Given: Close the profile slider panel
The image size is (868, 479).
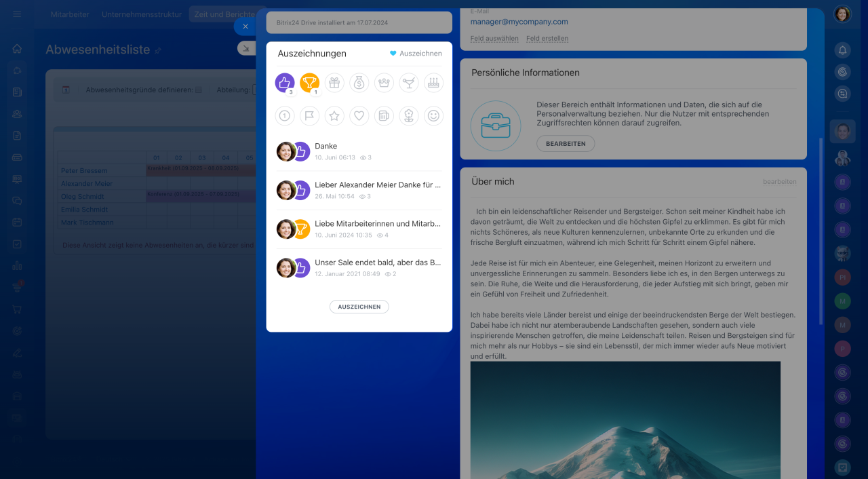Looking at the screenshot, I should [x=245, y=26].
